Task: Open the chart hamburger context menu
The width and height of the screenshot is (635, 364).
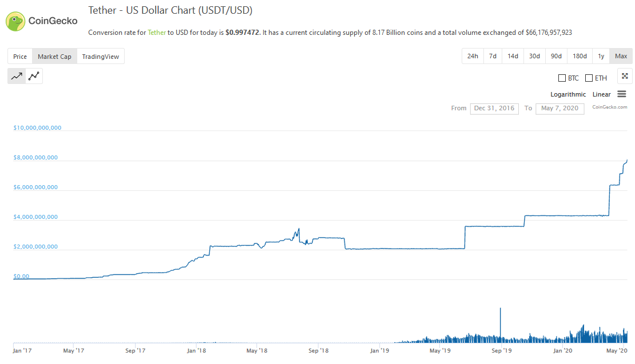Action: (x=622, y=94)
